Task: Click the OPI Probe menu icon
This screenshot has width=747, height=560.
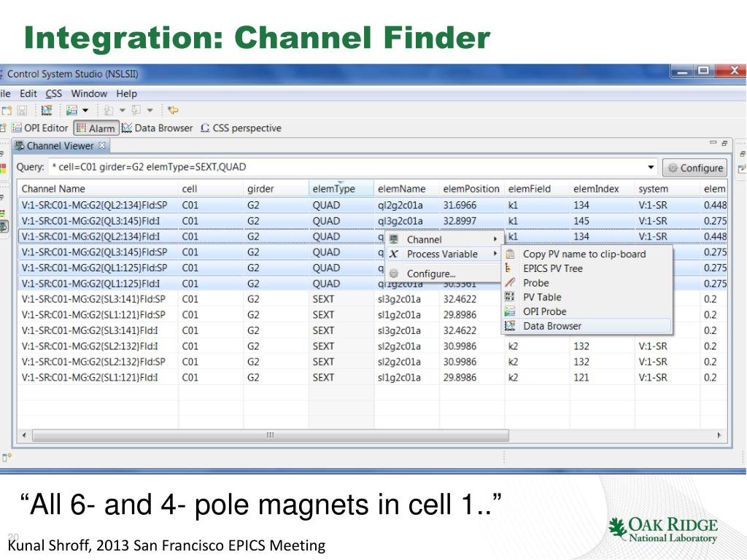Action: pyautogui.click(x=510, y=311)
